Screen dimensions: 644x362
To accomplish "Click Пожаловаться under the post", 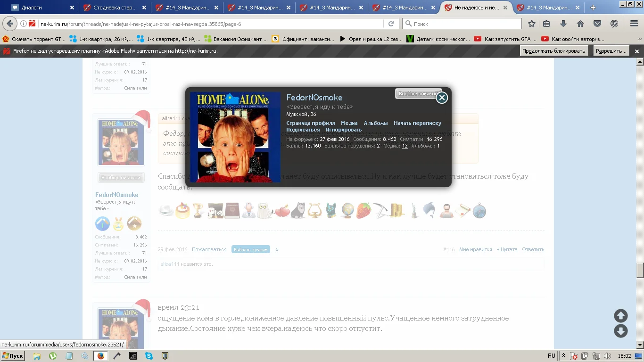I will pyautogui.click(x=209, y=249).
